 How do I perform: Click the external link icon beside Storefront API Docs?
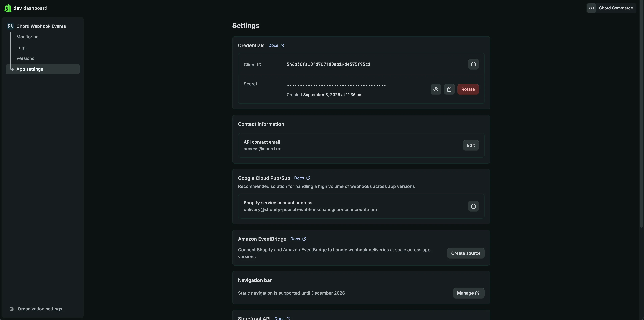click(x=289, y=318)
